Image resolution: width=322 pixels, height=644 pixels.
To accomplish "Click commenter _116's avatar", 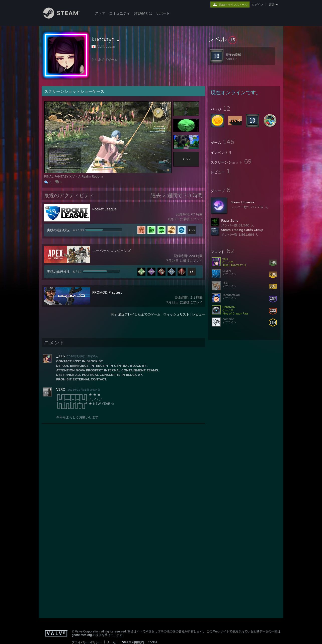I will (47, 359).
